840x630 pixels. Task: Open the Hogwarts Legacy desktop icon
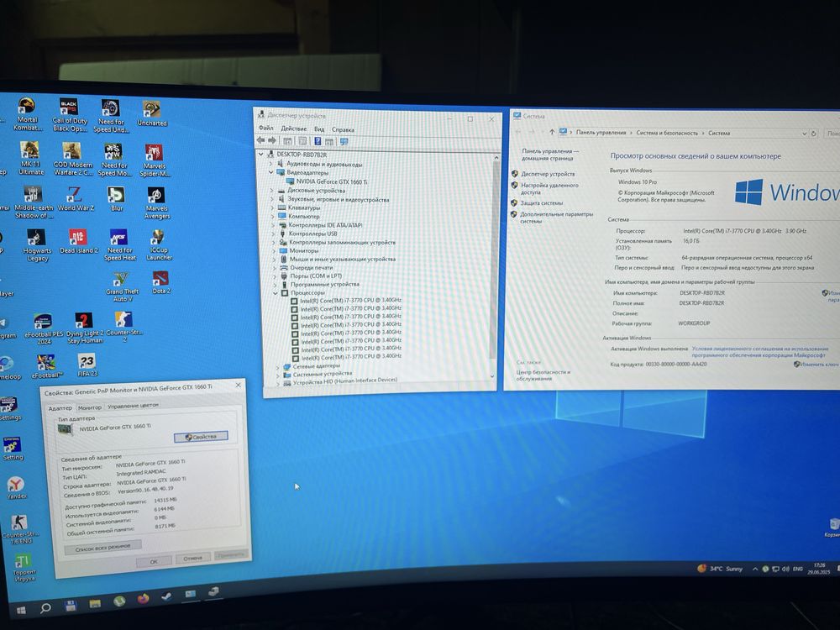(x=37, y=245)
